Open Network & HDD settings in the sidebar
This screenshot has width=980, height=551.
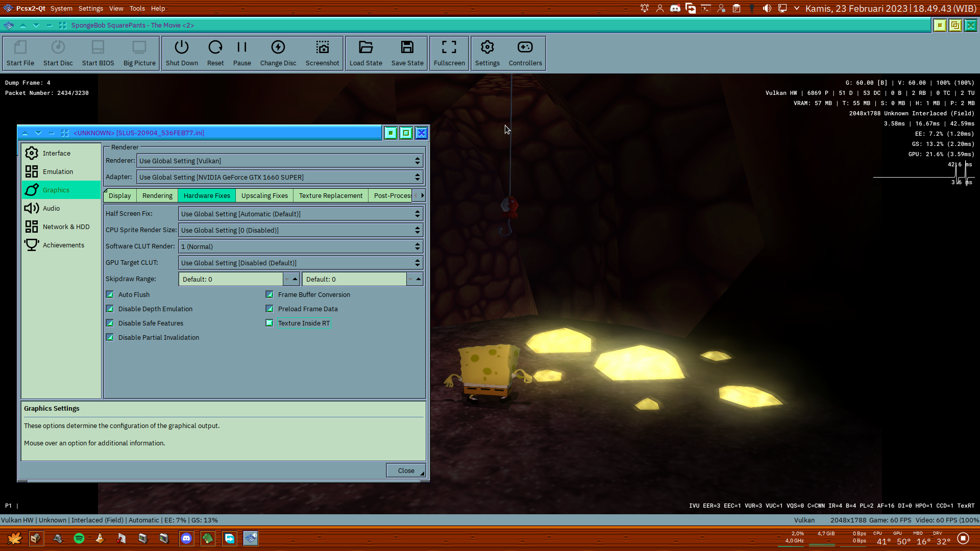click(x=66, y=227)
